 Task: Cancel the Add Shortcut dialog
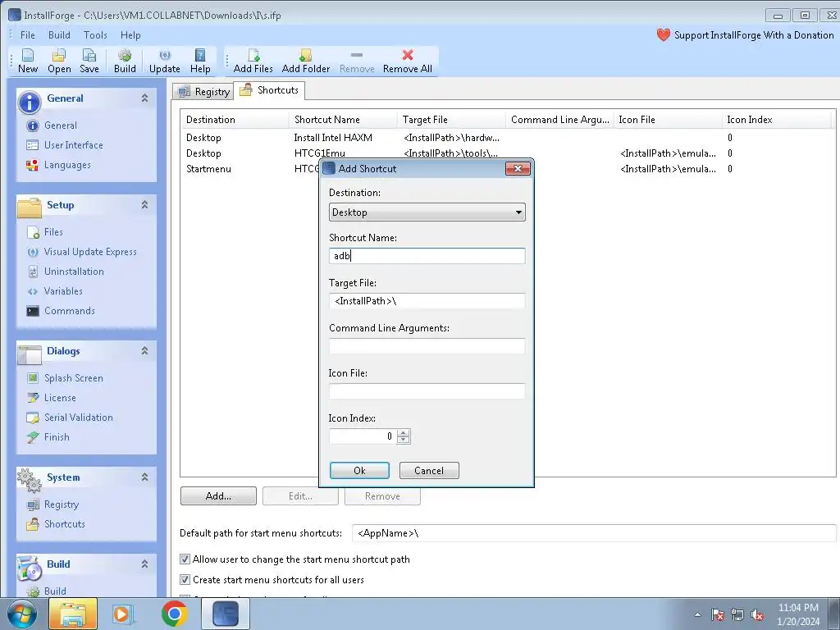pyautogui.click(x=429, y=470)
